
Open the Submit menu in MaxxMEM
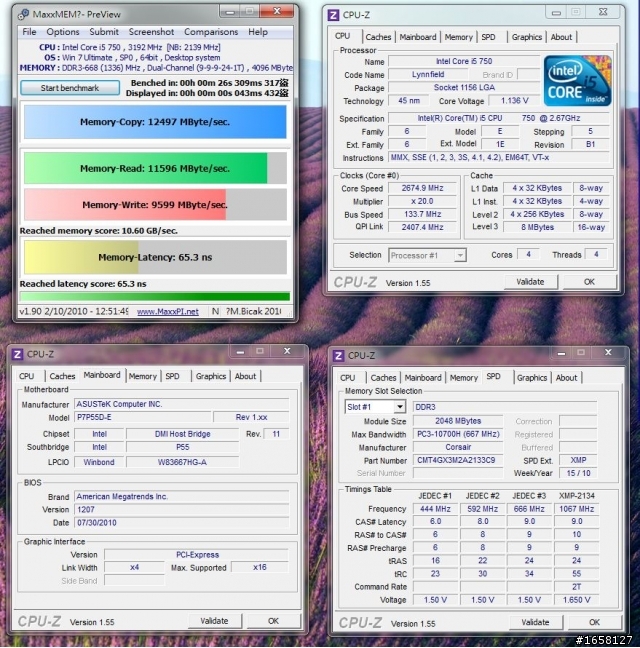click(x=104, y=32)
